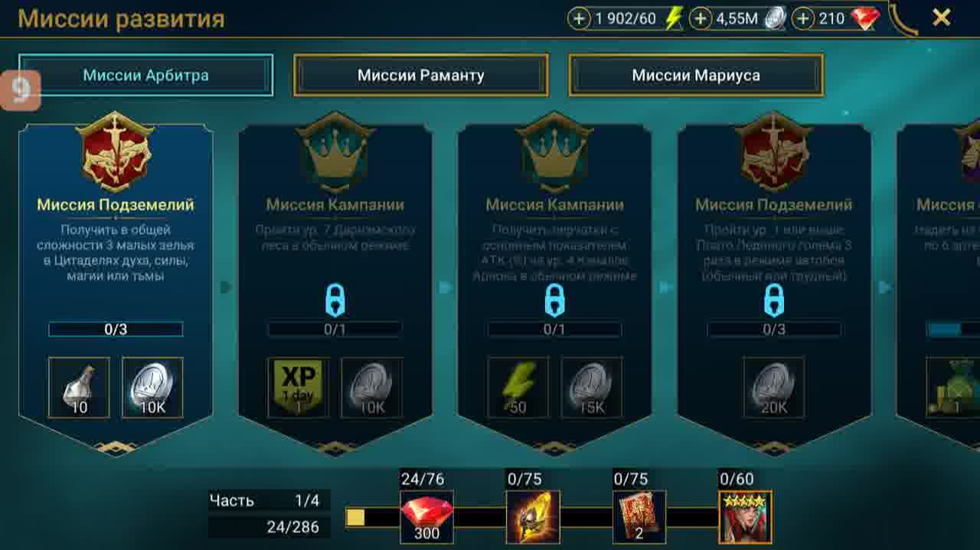The height and width of the screenshot is (550, 980).
Task: Tap the two skill tomes milestone reward
Action: coord(639,517)
